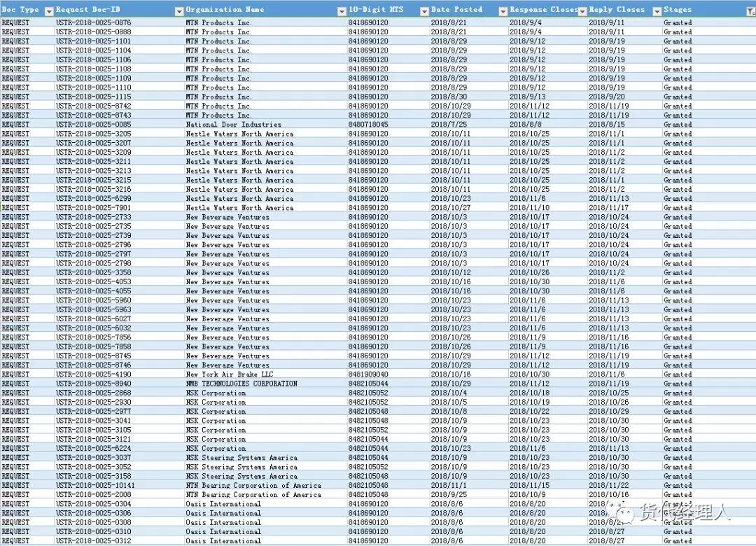Open the 10-Digit HTS filter dropdown
This screenshot has width=756, height=546.
coord(424,11)
